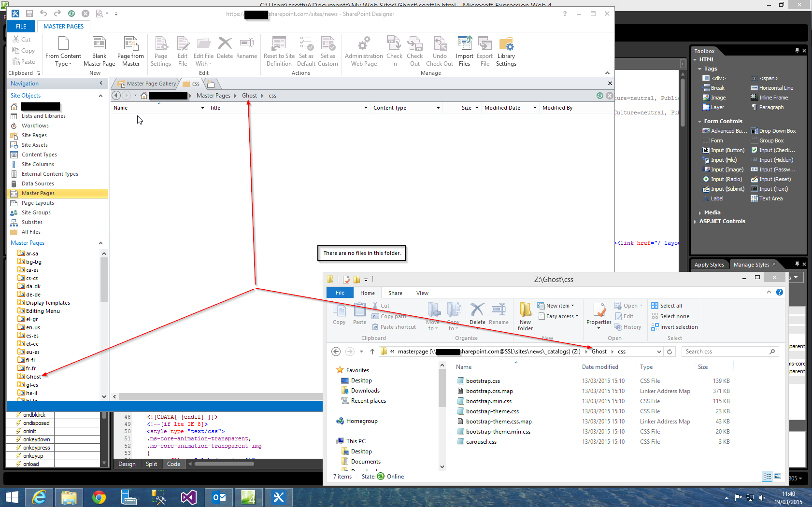
Task: Click the Check In ribbon icon
Action: (x=394, y=51)
